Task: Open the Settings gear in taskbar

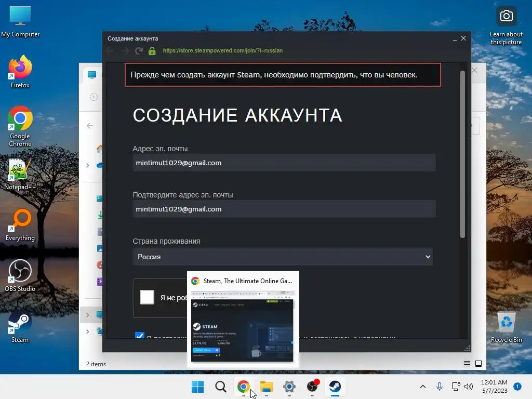Action: pos(289,386)
